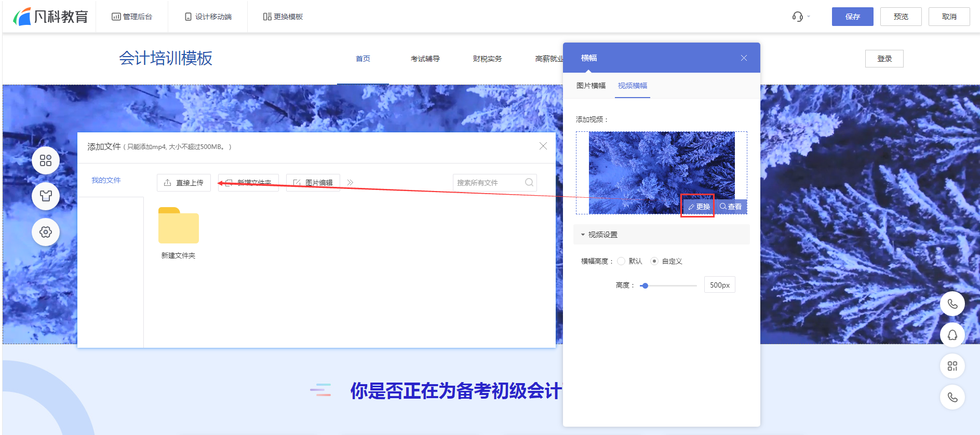Click the upper phone floating button
Viewport: 980px width, 435px height.
click(952, 304)
